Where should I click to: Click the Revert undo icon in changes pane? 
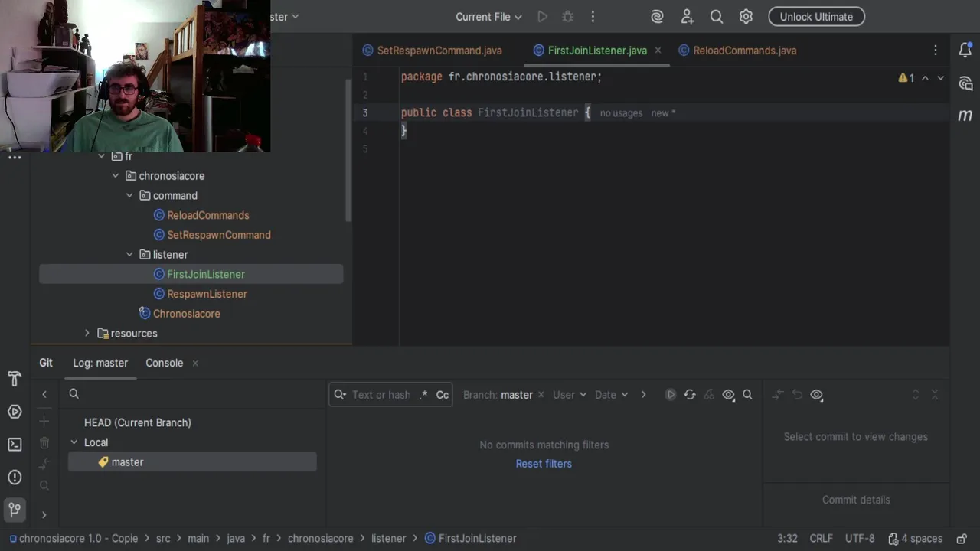pos(797,395)
